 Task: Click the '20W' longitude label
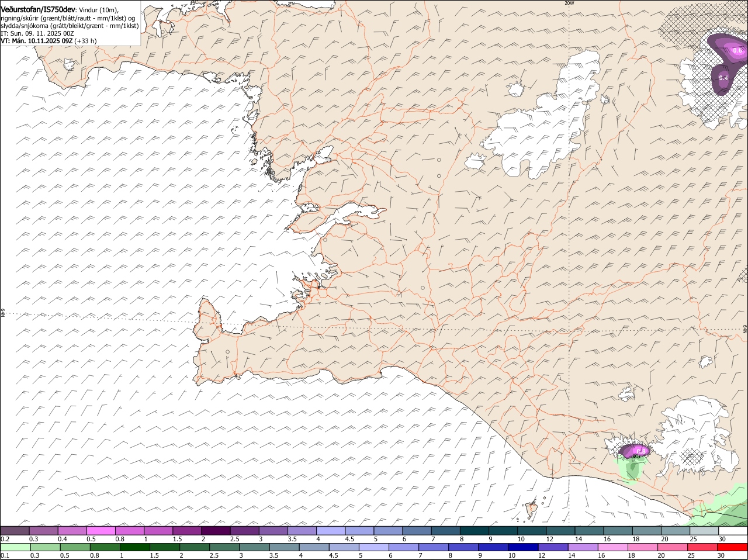coord(569,3)
